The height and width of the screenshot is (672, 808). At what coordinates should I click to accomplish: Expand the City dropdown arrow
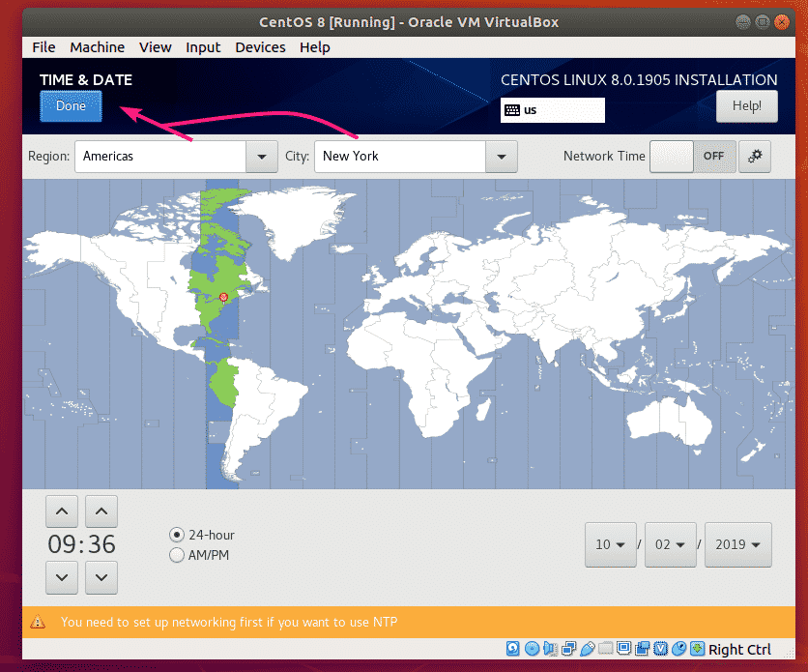[502, 157]
